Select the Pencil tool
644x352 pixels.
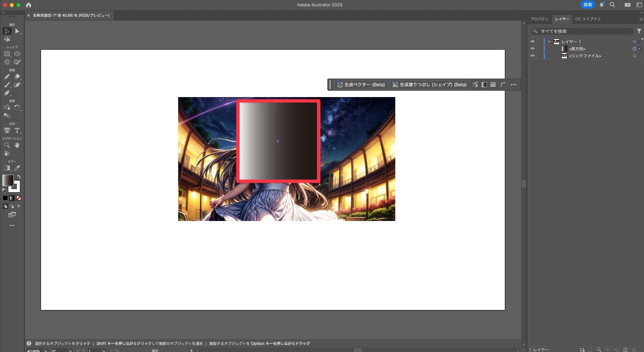(7, 77)
